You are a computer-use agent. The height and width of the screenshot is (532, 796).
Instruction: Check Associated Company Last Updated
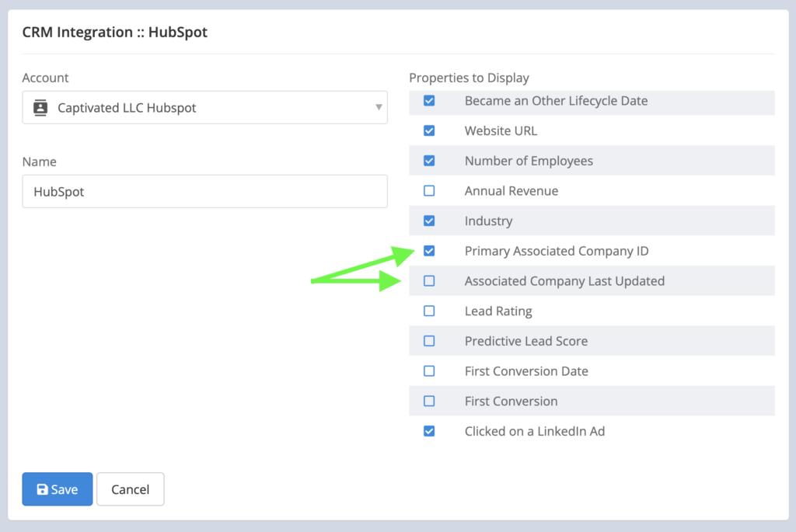tap(428, 280)
